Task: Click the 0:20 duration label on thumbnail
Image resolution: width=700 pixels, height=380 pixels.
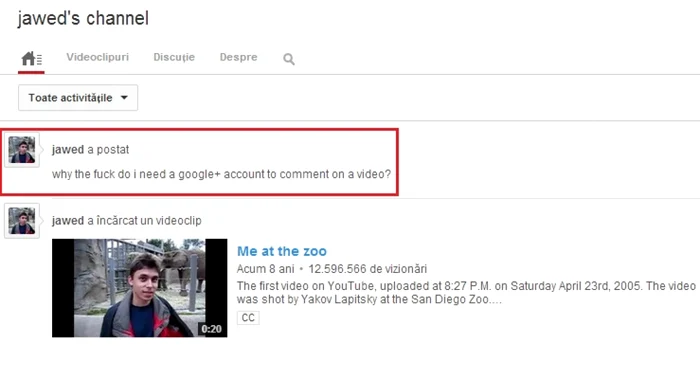Action: click(211, 329)
